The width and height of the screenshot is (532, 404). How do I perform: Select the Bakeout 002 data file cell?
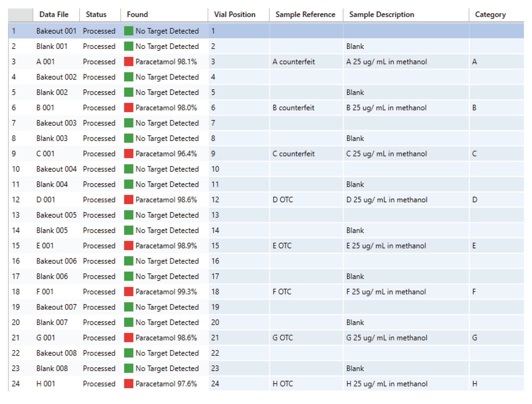click(56, 77)
